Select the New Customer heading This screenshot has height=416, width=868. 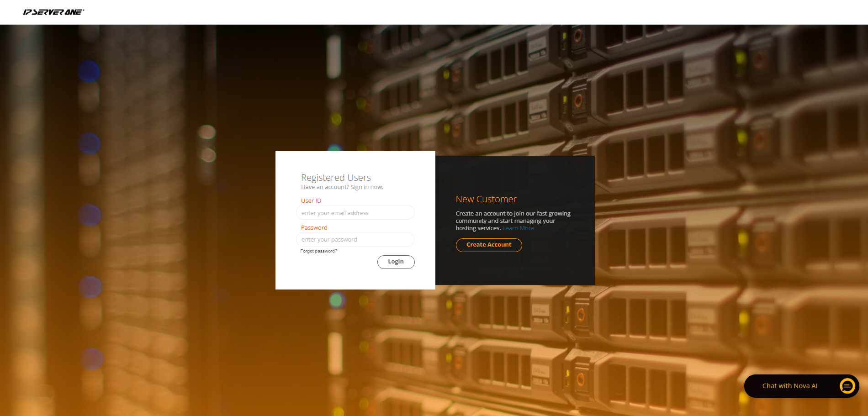(x=486, y=199)
